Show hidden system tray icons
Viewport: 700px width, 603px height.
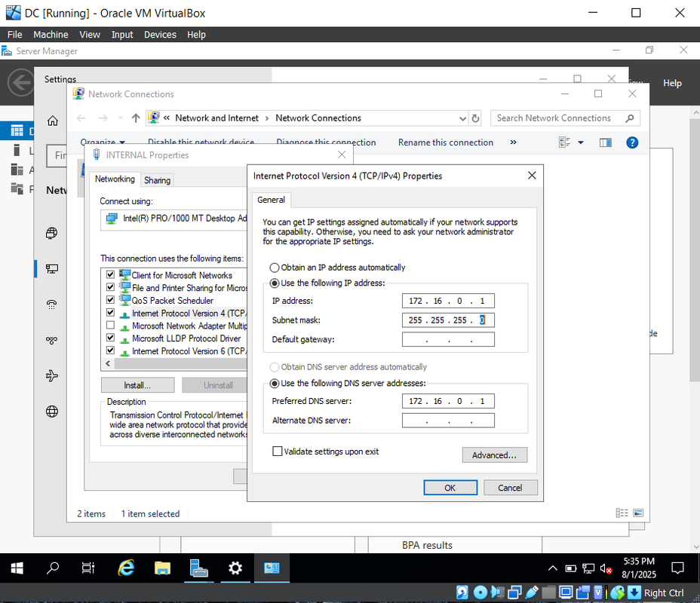[553, 568]
